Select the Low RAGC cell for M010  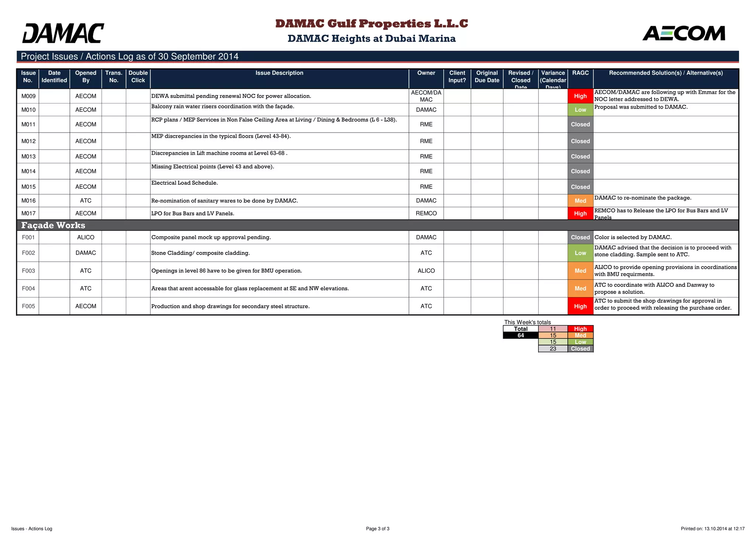pyautogui.click(x=580, y=110)
